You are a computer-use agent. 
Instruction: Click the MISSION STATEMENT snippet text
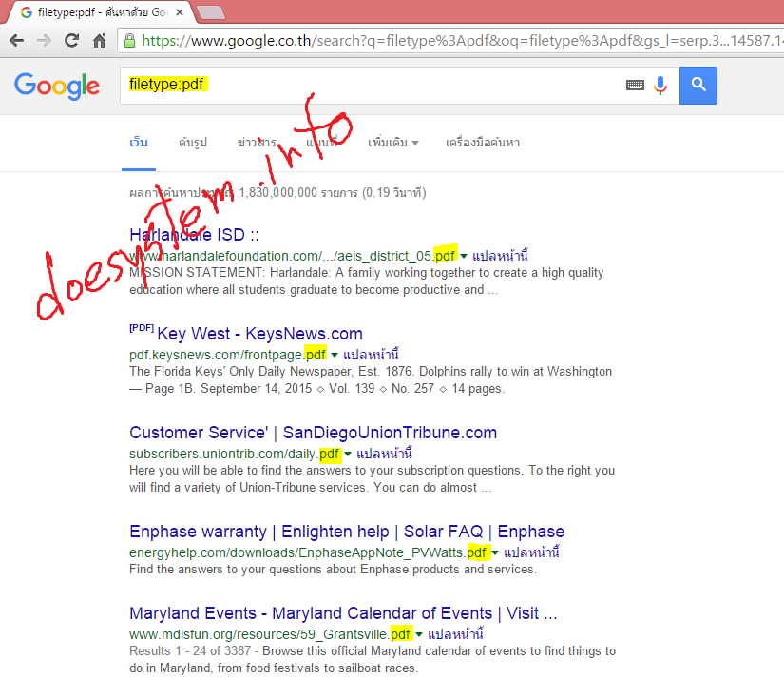(367, 281)
